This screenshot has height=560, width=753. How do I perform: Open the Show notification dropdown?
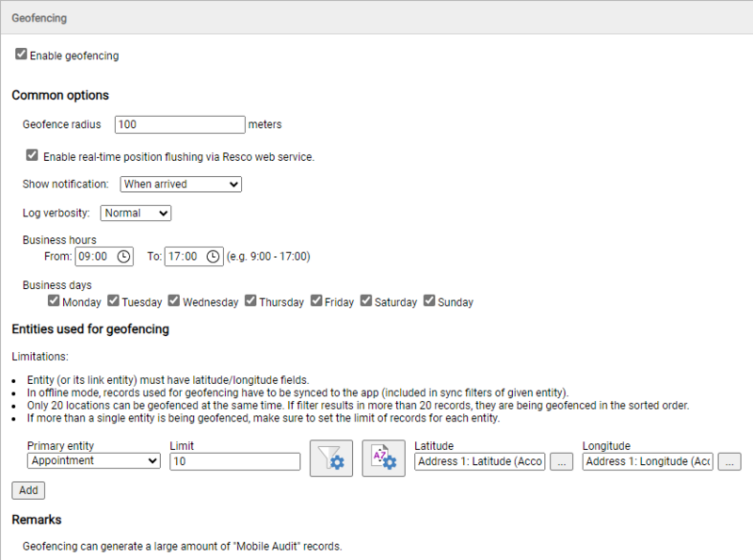180,184
